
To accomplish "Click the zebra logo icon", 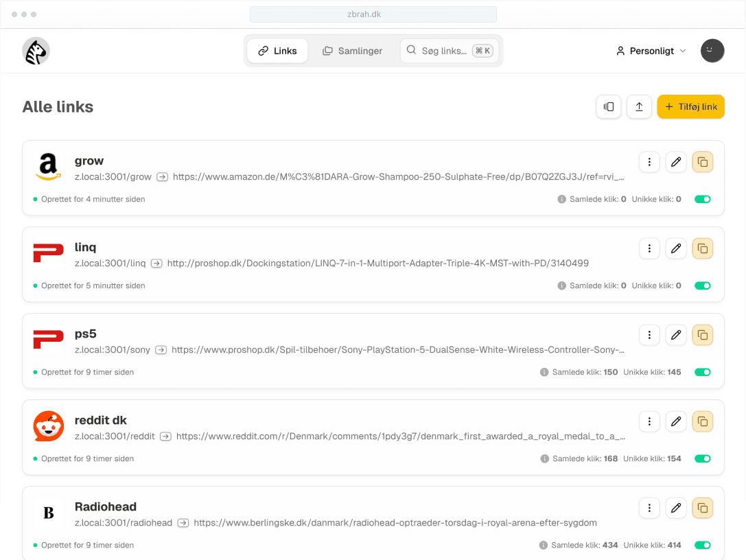I will [x=36, y=51].
